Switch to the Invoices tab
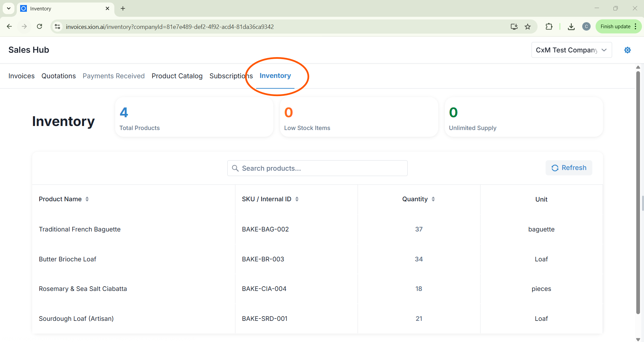The width and height of the screenshot is (644, 342). (x=21, y=76)
